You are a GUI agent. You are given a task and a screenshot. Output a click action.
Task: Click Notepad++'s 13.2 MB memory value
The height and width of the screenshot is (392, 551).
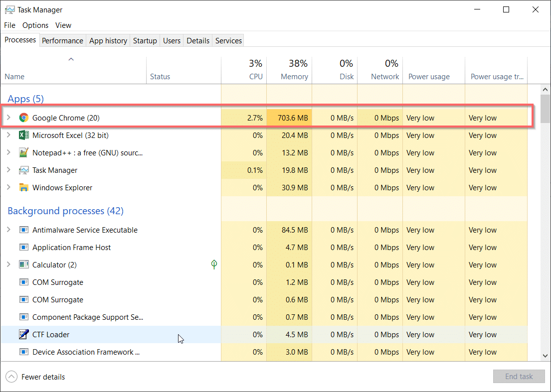click(x=295, y=152)
